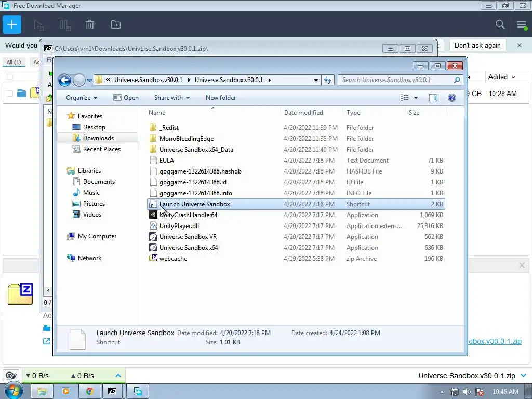The width and height of the screenshot is (532, 399).
Task: Open Chrome from the taskbar
Action: (x=89, y=391)
